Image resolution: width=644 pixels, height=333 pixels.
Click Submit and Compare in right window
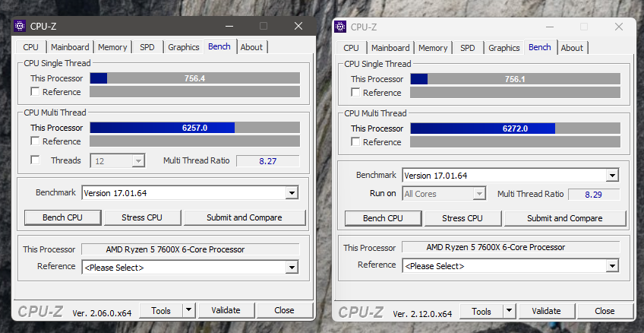click(x=565, y=218)
